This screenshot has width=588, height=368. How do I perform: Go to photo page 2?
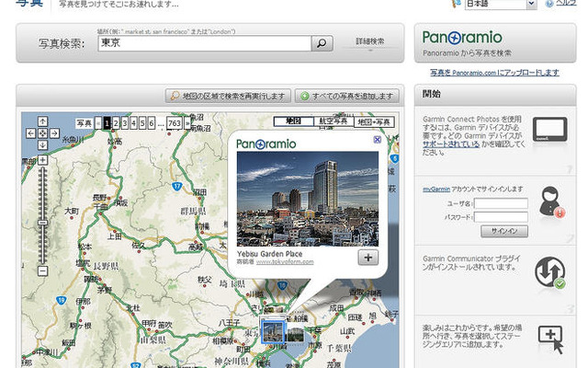[x=116, y=123]
